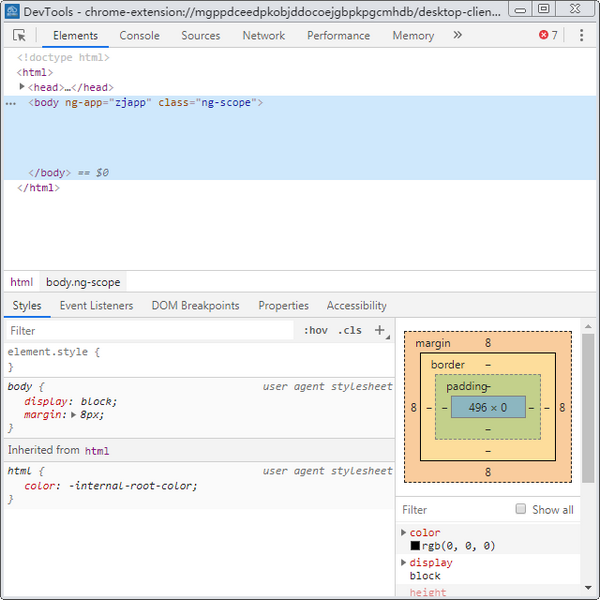The width and height of the screenshot is (600, 600).
Task: Toggle the :hov element state panel
Action: point(315,330)
